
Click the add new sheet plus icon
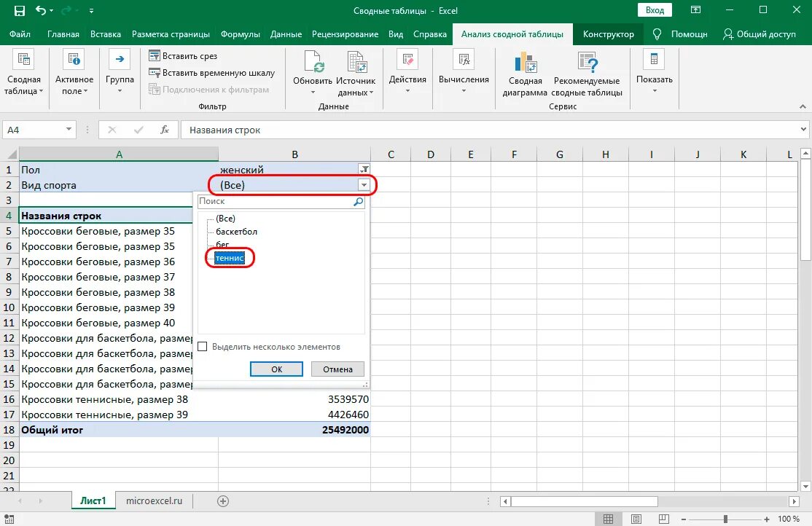coord(222,501)
